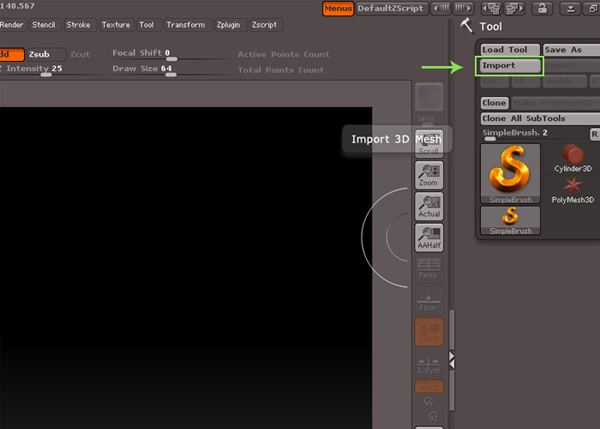Screen dimensions: 600x429
Task: Click the divider arrows to collapse the tray
Action: (453, 357)
